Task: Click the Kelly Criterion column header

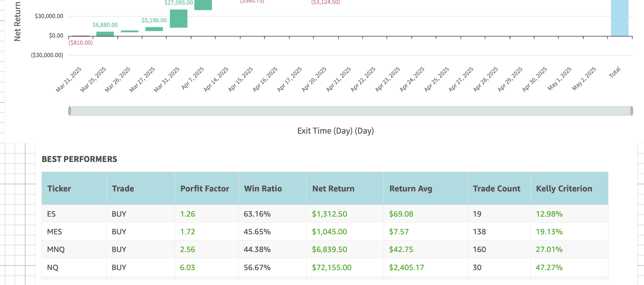Action: [x=564, y=189]
